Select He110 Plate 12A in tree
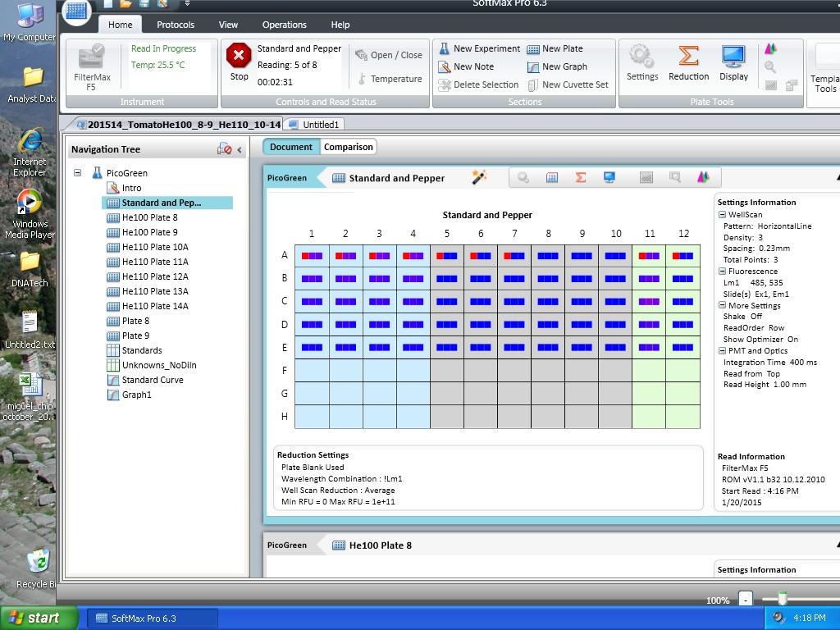This screenshot has width=840, height=630. [155, 276]
